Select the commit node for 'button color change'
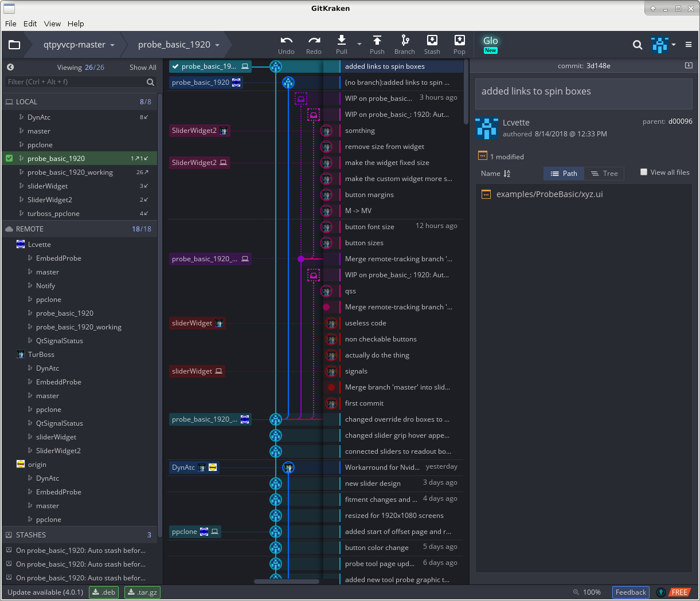This screenshot has width=700, height=601. [x=276, y=548]
